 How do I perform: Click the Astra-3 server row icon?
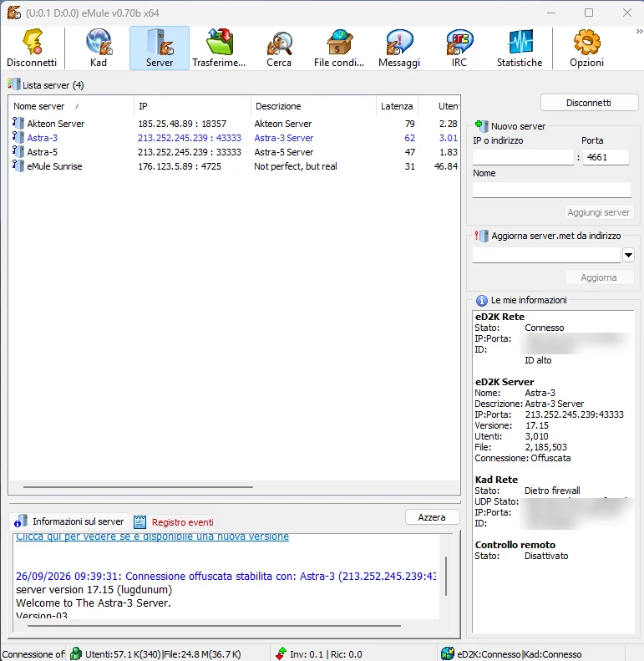coord(18,137)
